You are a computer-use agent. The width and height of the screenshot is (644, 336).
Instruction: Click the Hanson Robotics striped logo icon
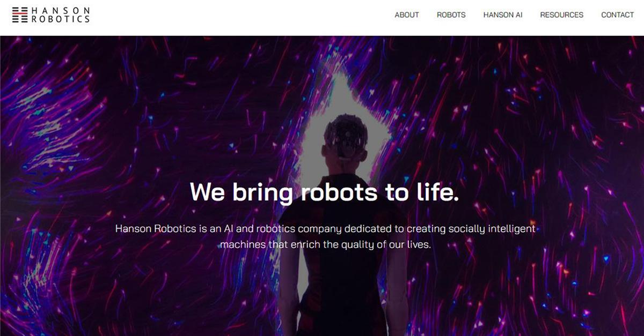click(20, 14)
